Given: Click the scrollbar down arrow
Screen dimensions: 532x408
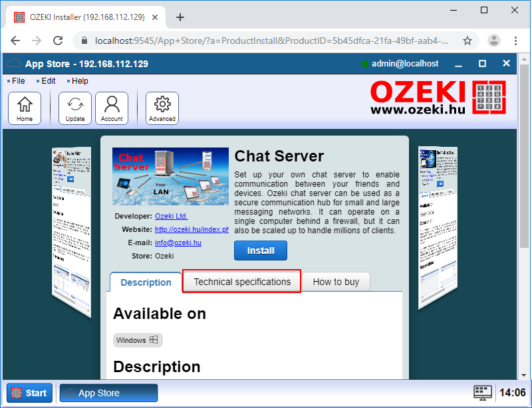Looking at the screenshot, I should [524, 375].
